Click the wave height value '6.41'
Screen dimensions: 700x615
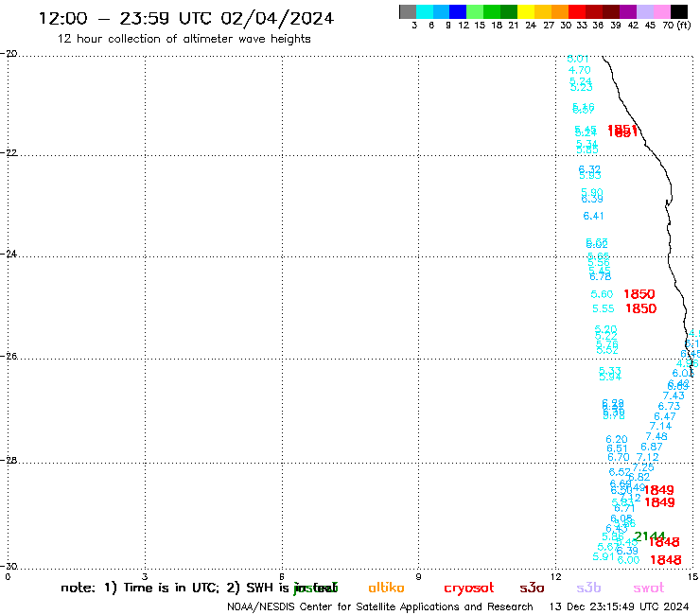click(x=593, y=216)
